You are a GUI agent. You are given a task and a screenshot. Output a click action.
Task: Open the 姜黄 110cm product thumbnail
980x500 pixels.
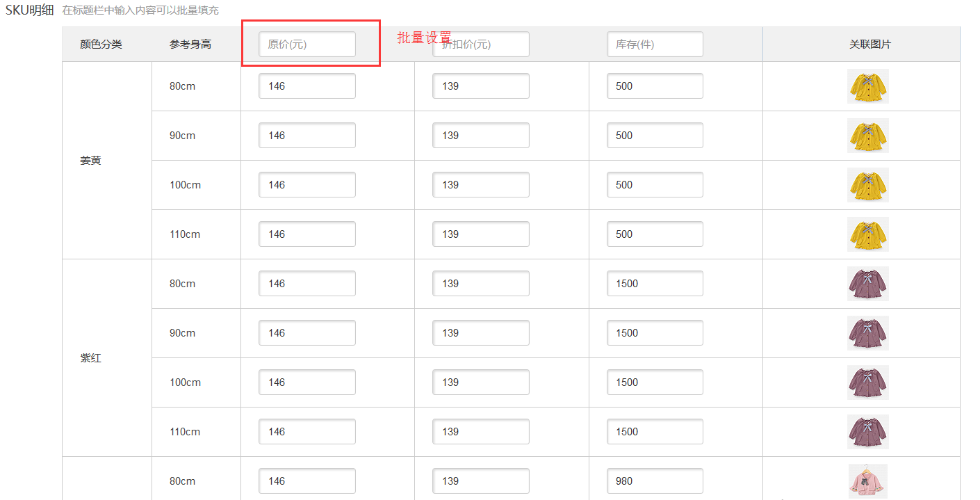tap(867, 234)
